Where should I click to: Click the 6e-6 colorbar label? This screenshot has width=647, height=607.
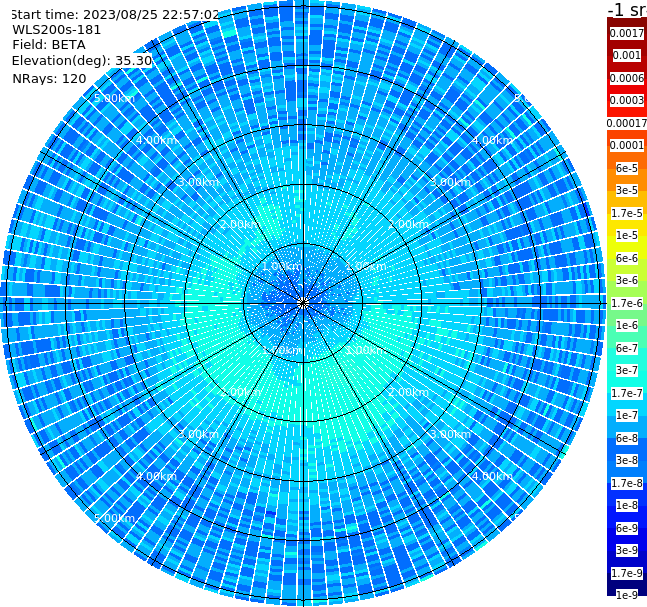[627, 258]
